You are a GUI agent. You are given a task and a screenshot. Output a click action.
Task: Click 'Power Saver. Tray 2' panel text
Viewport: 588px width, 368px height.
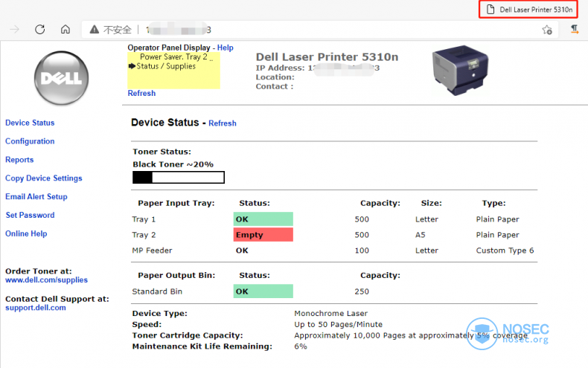click(173, 57)
